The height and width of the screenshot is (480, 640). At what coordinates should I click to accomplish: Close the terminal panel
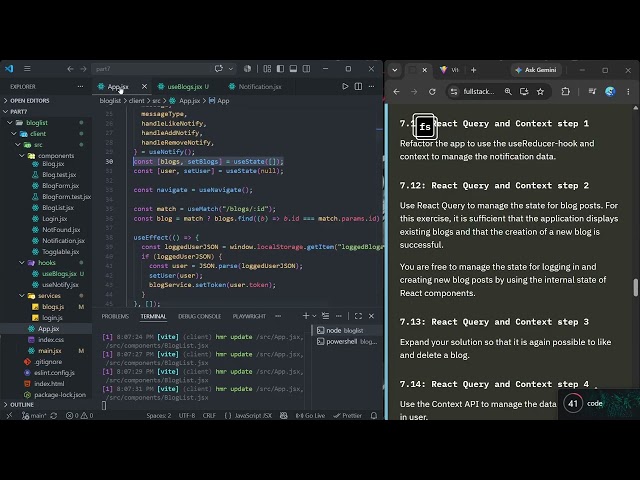coord(371,316)
